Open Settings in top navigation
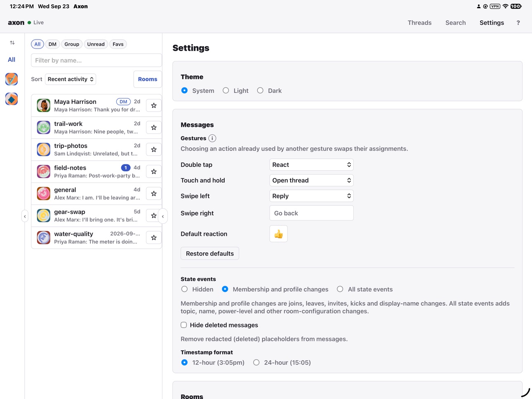Viewport: 532px width, 399px height. tap(492, 23)
